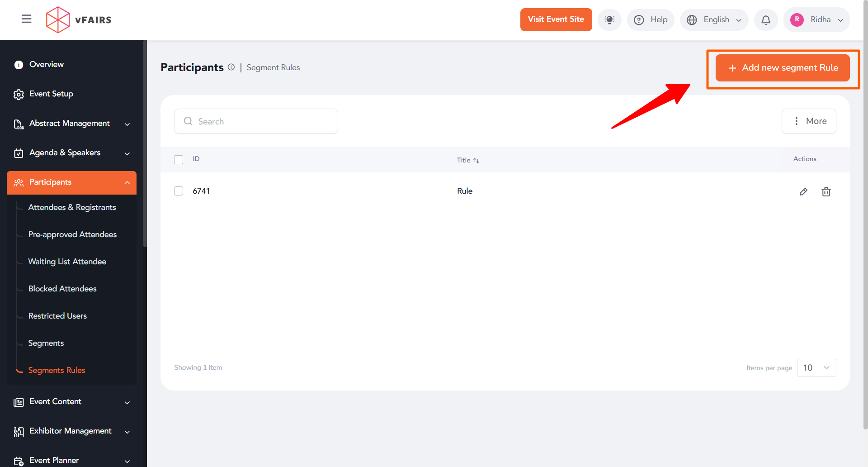Select the checkbox for rule 6741
868x467 pixels.
(179, 191)
